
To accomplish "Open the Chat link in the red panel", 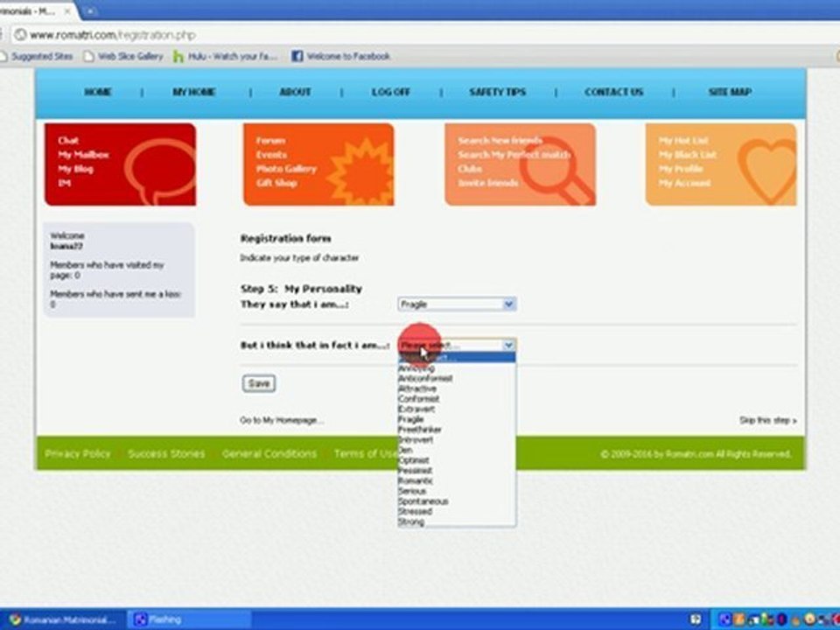I will pyautogui.click(x=68, y=140).
